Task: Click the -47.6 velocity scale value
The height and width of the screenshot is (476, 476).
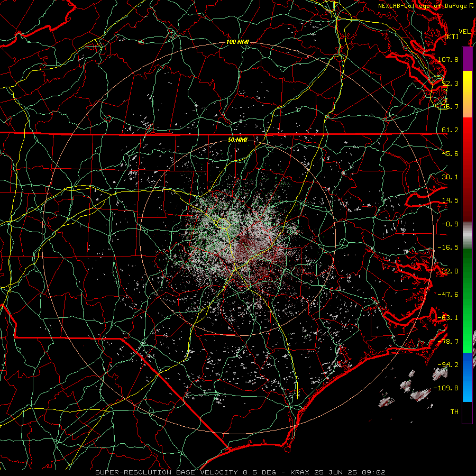Action: [448, 295]
